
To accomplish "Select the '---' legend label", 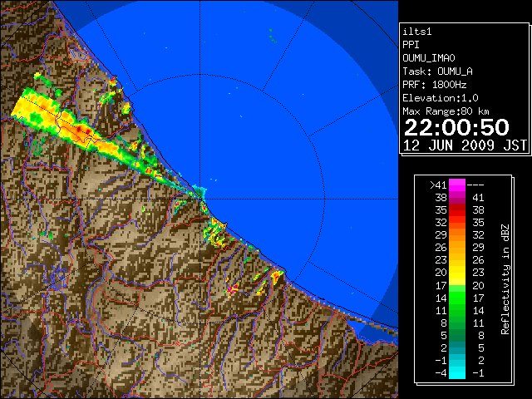I will point(475,185).
